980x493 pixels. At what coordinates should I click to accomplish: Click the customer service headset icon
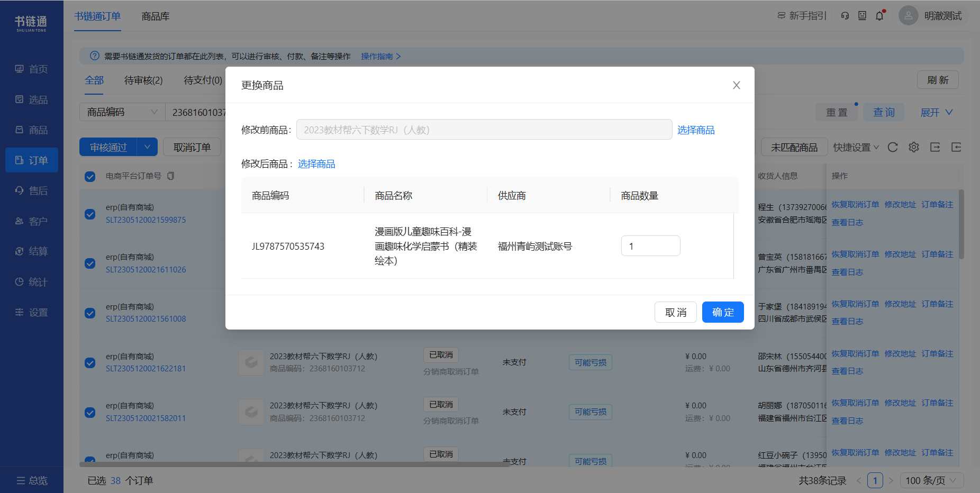coord(845,16)
